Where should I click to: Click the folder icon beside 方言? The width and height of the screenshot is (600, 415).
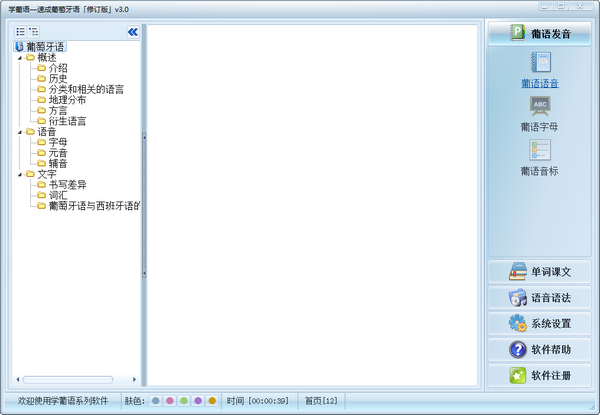41,111
